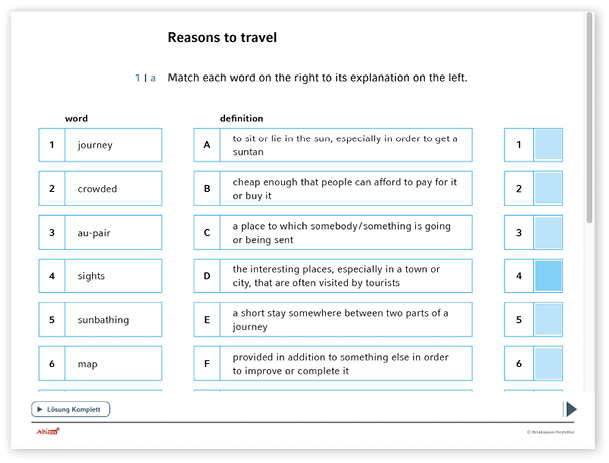Click the Abitur logo in the footer

47,432
